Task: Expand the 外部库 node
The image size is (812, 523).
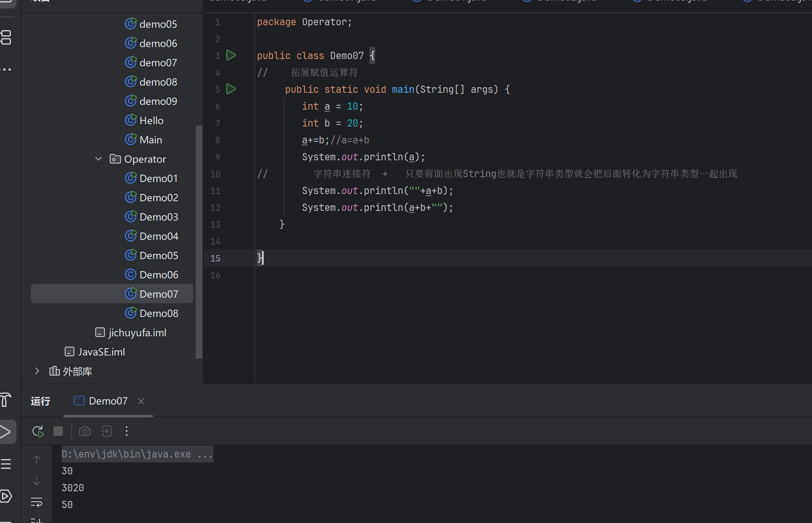Action: click(37, 371)
